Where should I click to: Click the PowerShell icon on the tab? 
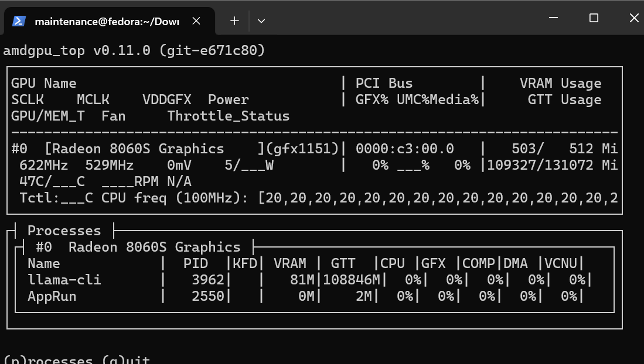[19, 21]
